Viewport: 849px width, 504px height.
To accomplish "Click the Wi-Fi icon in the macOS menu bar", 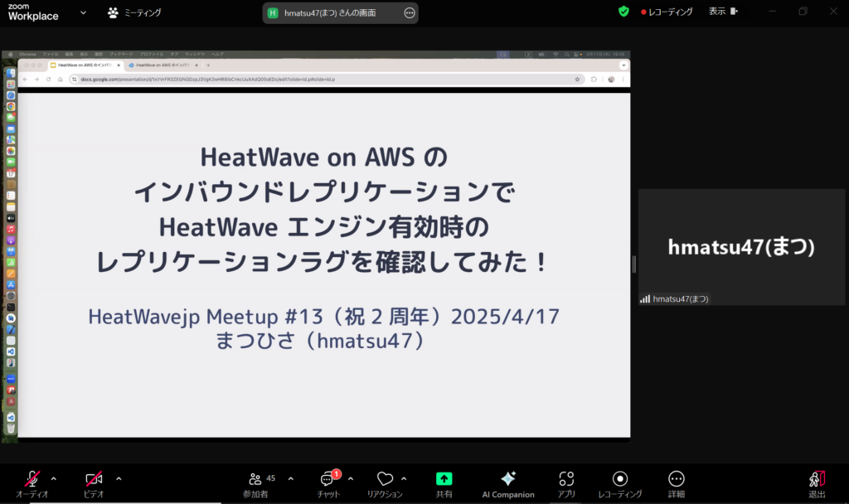I will pos(555,54).
